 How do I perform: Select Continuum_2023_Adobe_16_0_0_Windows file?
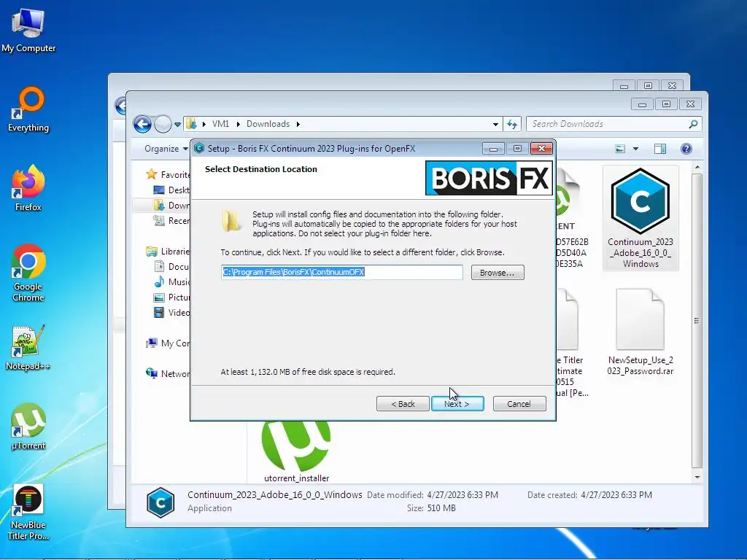(x=640, y=218)
